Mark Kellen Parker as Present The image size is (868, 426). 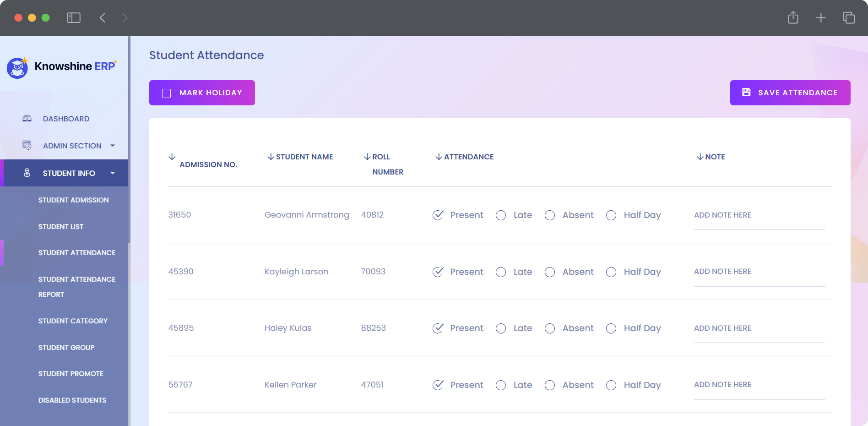[x=438, y=385]
